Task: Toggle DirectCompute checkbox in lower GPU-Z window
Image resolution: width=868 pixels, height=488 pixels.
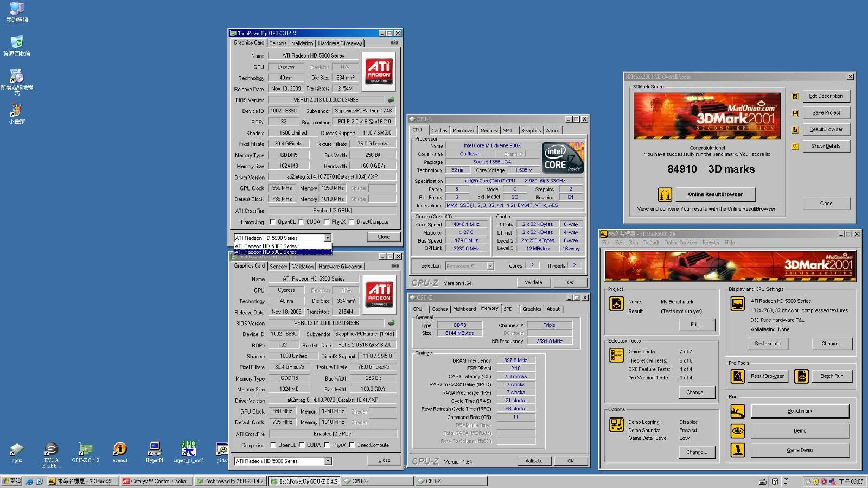Action: point(352,445)
